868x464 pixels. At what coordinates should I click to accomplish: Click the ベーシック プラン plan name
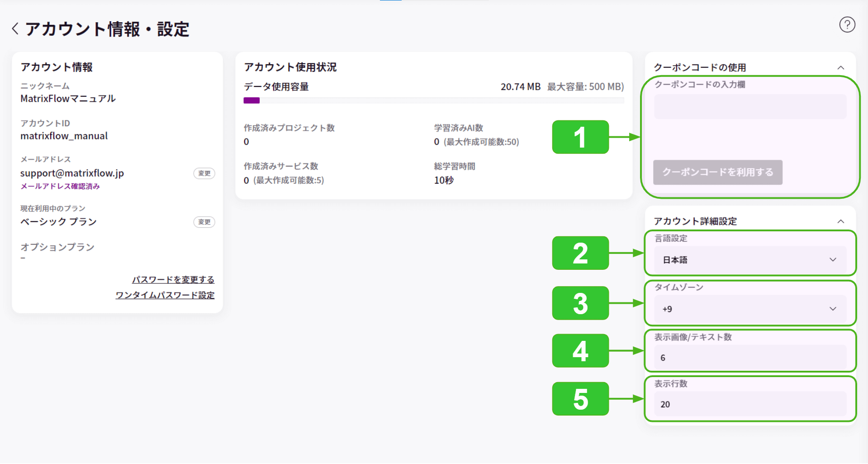58,222
